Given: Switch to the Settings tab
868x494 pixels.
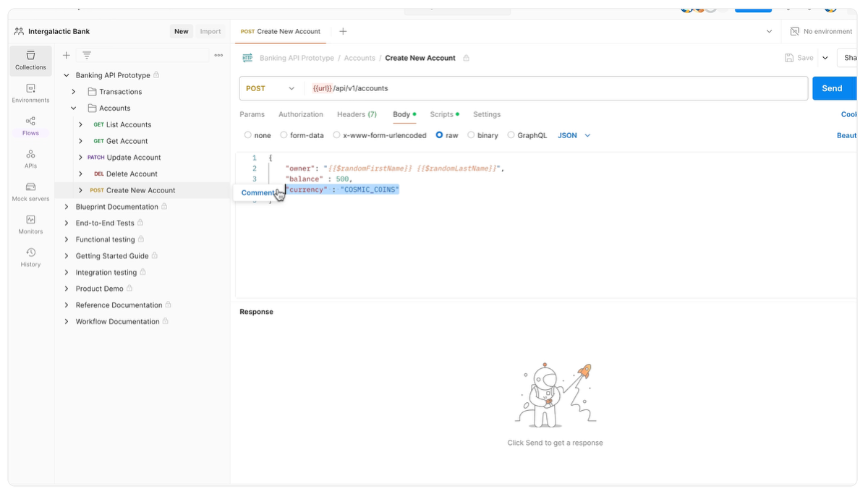Looking at the screenshot, I should tap(487, 114).
